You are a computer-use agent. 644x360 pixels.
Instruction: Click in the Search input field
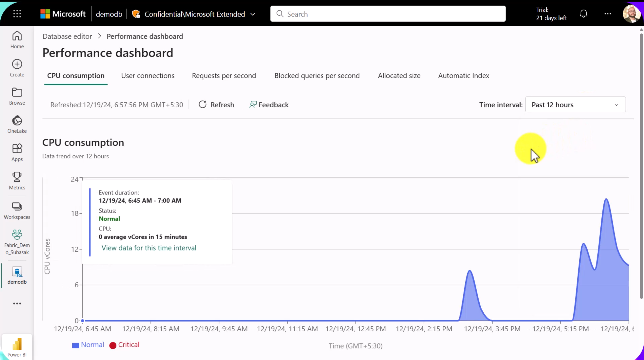pyautogui.click(x=388, y=14)
